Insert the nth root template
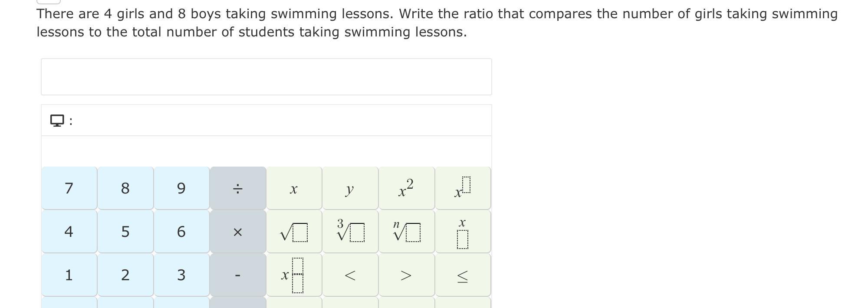 407,232
